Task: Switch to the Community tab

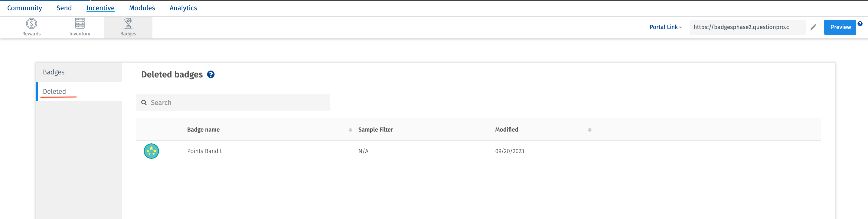Action: click(24, 8)
